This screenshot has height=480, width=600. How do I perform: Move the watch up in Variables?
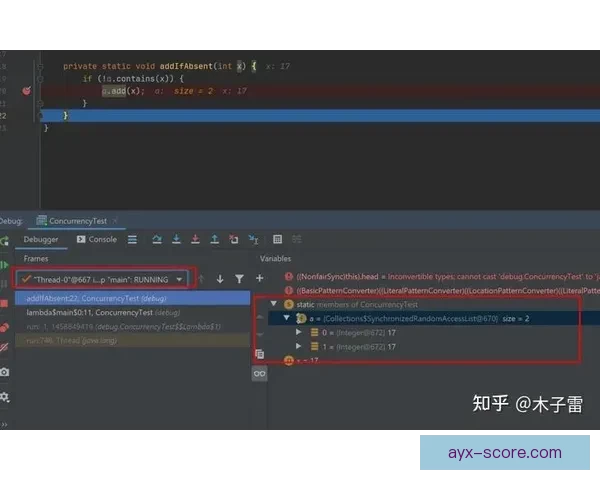[259, 317]
